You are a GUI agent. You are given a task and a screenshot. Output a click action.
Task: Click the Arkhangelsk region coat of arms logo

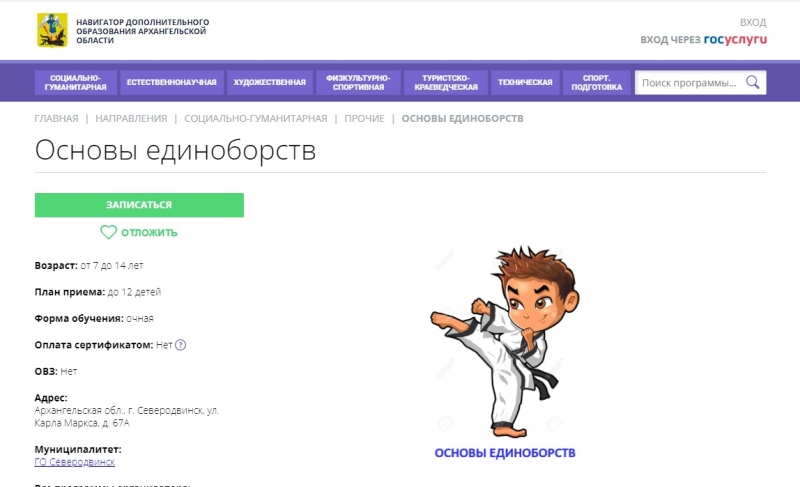pos(52,31)
